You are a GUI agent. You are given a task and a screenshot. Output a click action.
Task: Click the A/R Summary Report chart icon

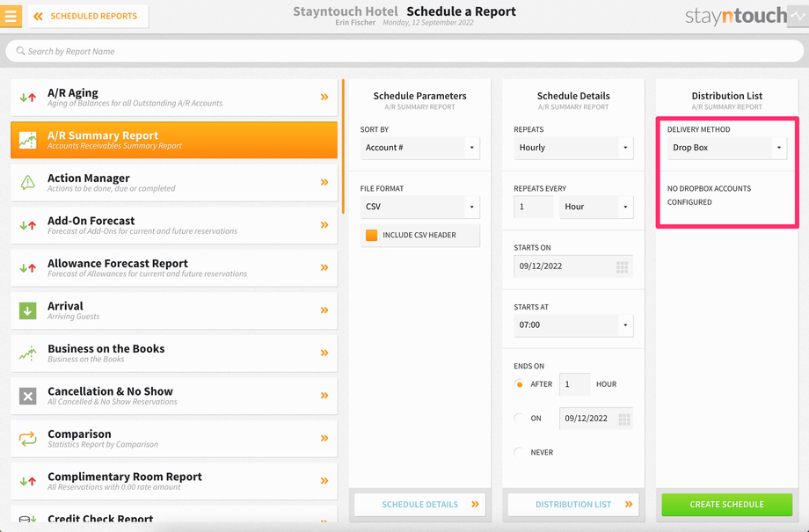click(x=28, y=140)
